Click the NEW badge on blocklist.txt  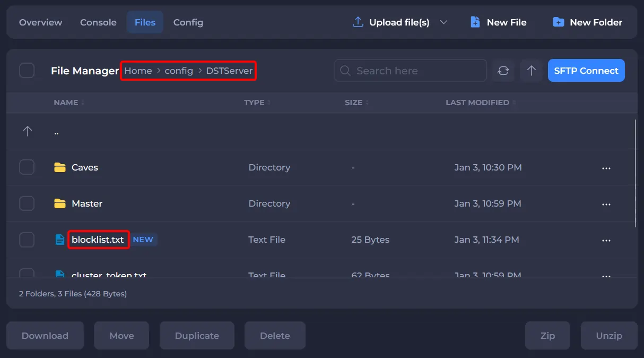pos(143,240)
